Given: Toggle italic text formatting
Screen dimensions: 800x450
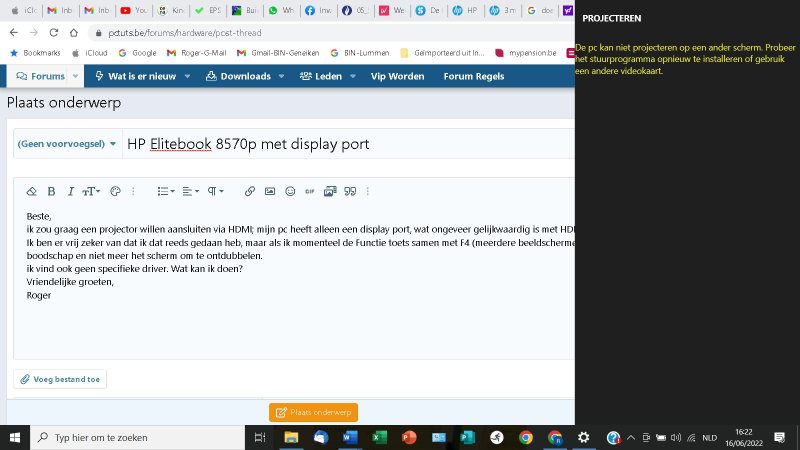Looking at the screenshot, I should point(70,191).
